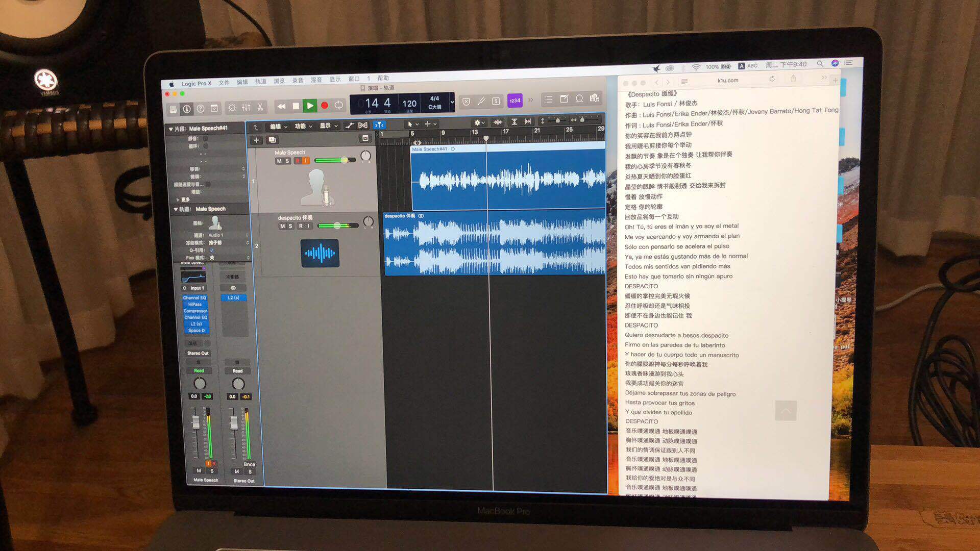The height and width of the screenshot is (551, 980).
Task: Open the 混音 menu in the menu bar
Action: coord(316,80)
